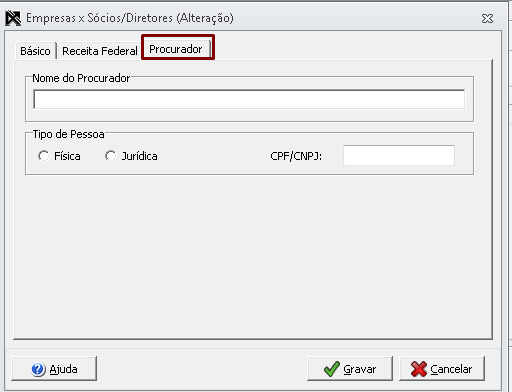Click the window title text Empresas x Sócios/Diretores
512x392 pixels.
[x=99, y=18]
